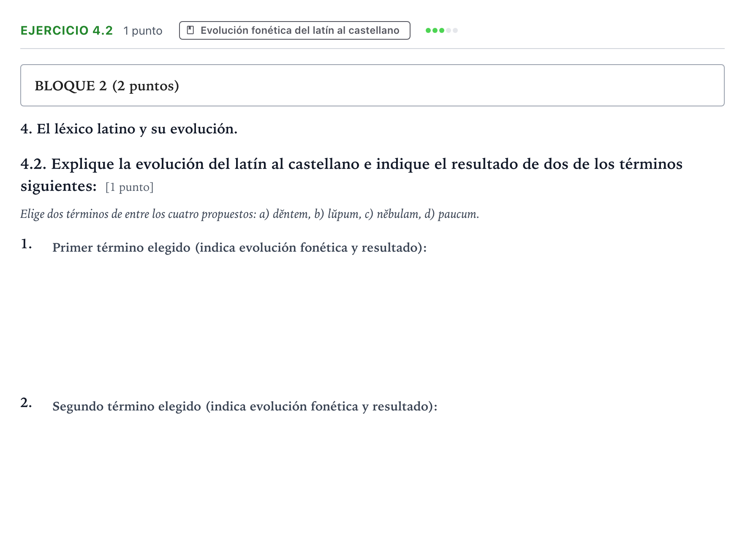Click the italic 'Elige dos términos' instruction line

(250, 214)
